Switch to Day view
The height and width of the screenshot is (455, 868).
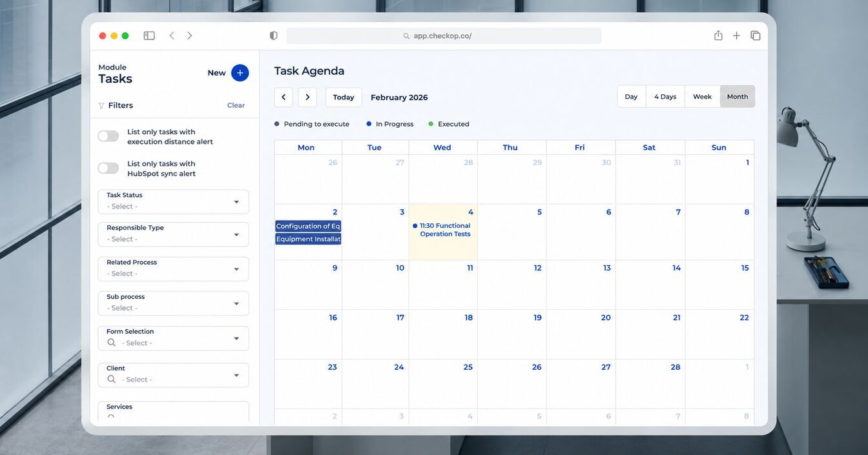pos(631,97)
